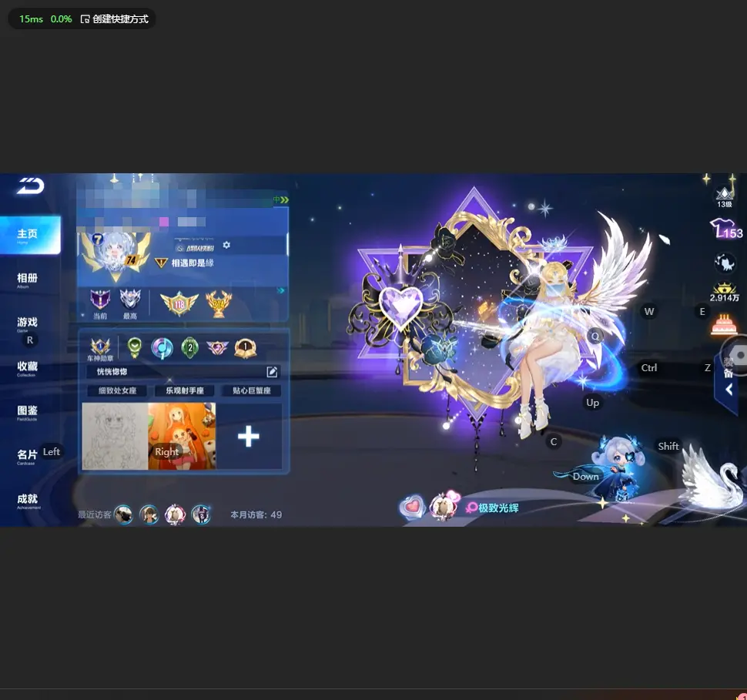
Task: Collapse the 装备 side panel arrow
Action: 729,390
